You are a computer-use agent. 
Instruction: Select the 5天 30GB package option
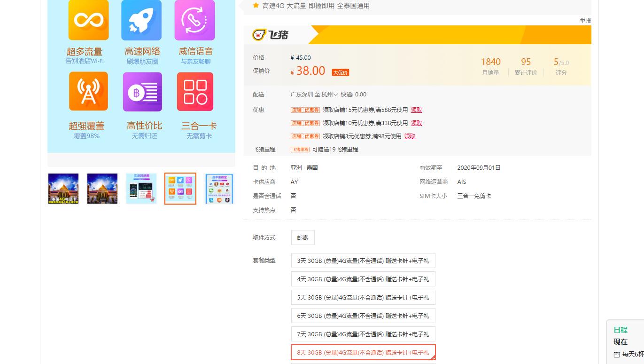coord(363,297)
